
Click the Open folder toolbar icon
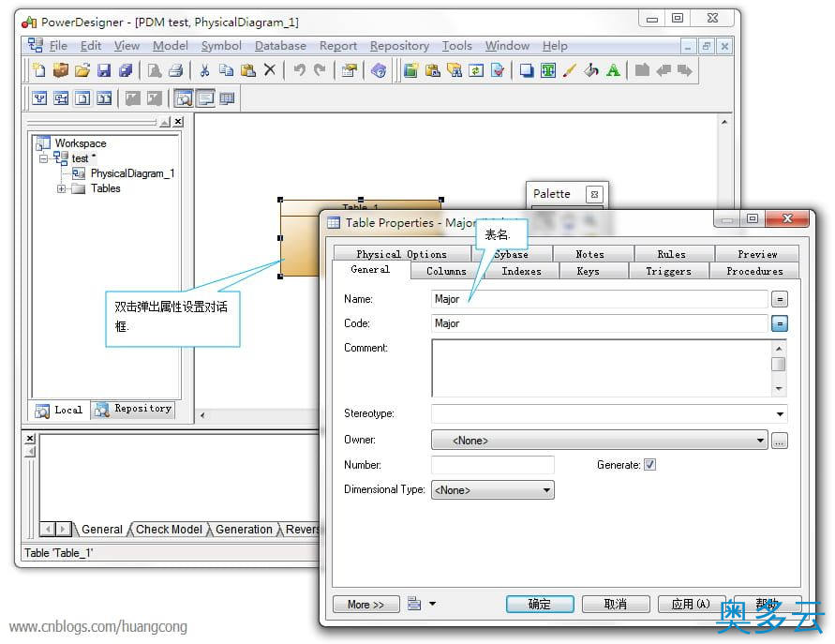pos(82,70)
